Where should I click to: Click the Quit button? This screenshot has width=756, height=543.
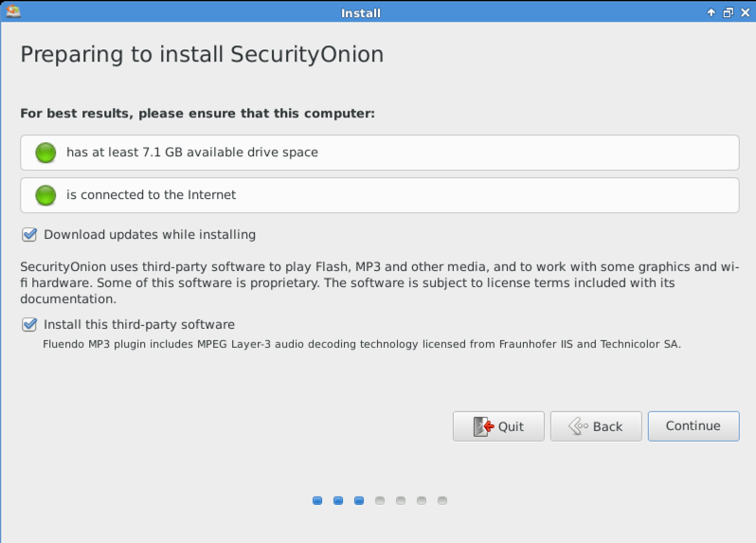click(x=498, y=426)
